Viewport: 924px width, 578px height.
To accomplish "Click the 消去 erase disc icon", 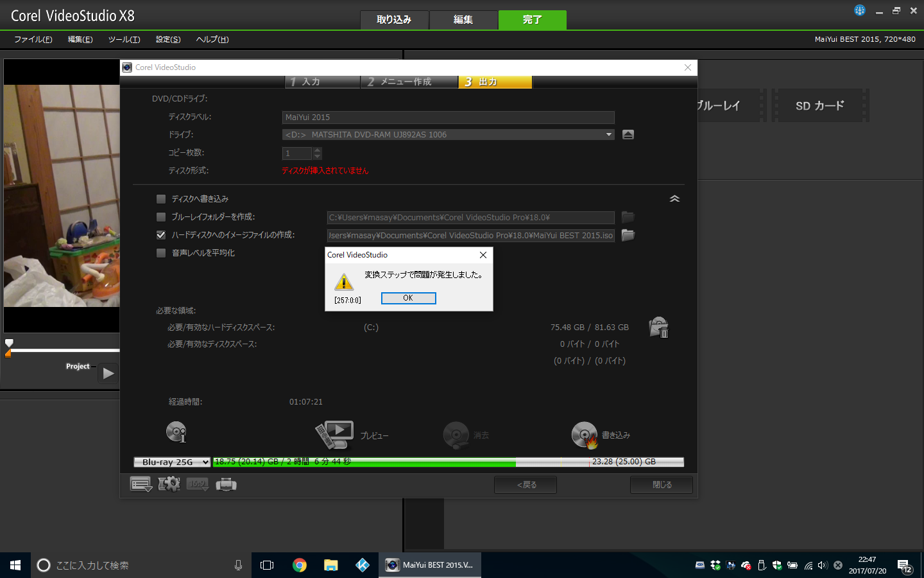I will coord(456,435).
